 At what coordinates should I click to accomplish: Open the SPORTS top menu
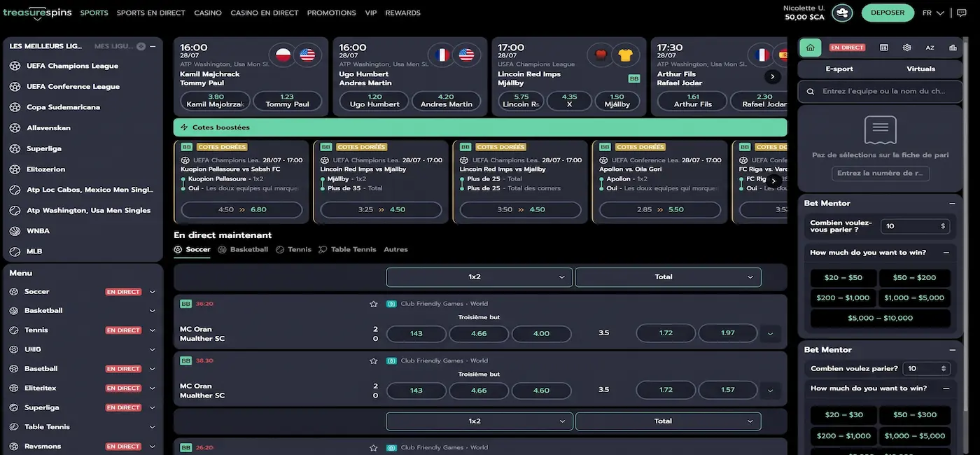point(94,13)
